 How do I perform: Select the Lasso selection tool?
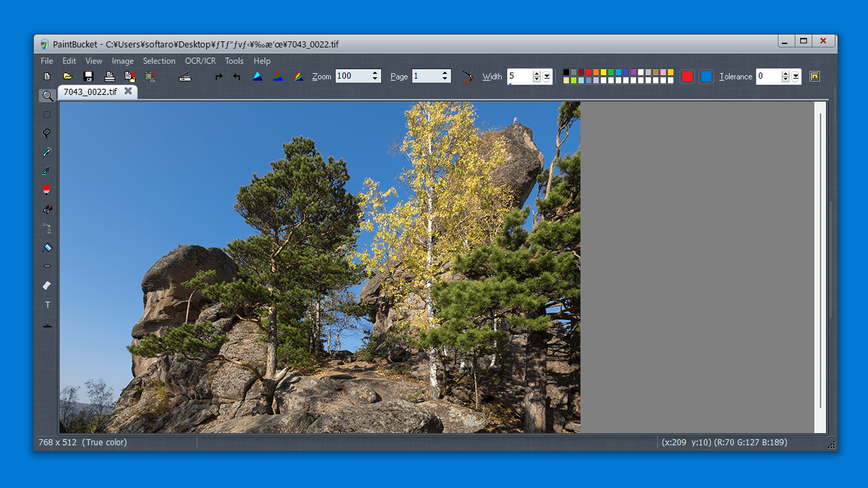pos(47,134)
